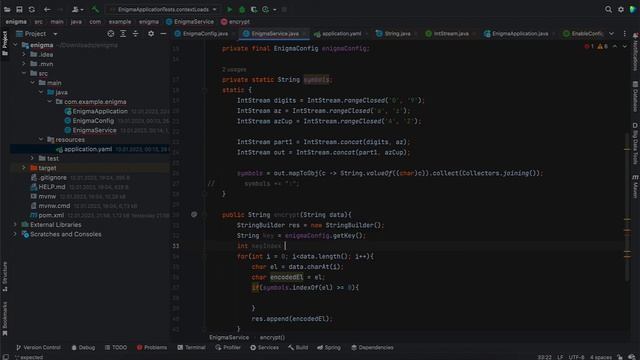This screenshot has width=640, height=360.
Task: Collapse the resources folder
Action: pyautogui.click(x=41, y=139)
